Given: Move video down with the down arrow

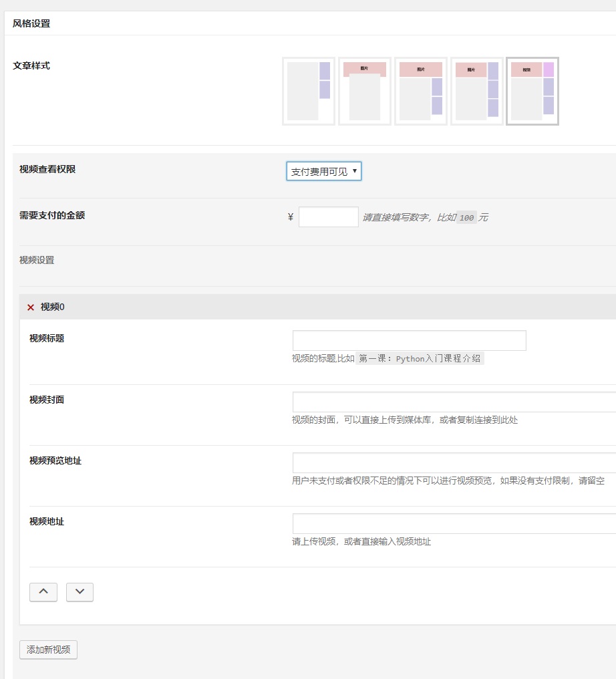Looking at the screenshot, I should (80, 592).
